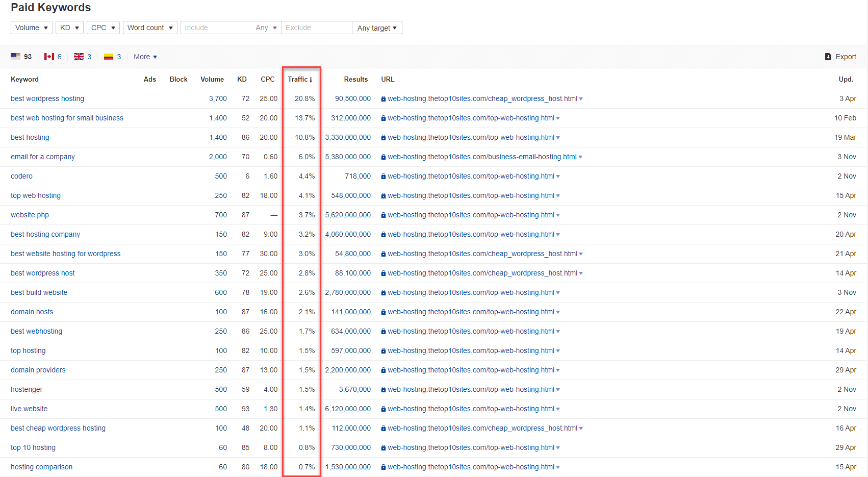Open the Word count filter dropdown
Image resolution: width=868 pixels, height=477 pixels.
[149, 28]
